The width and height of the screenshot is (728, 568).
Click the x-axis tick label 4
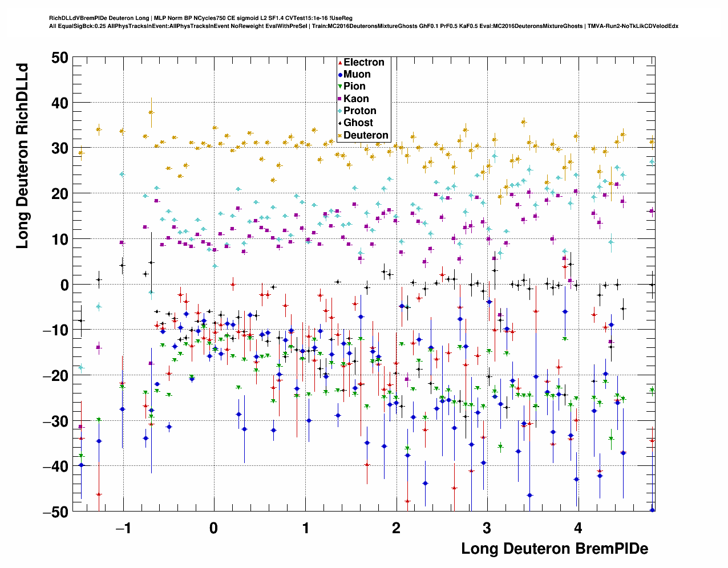(x=578, y=528)
